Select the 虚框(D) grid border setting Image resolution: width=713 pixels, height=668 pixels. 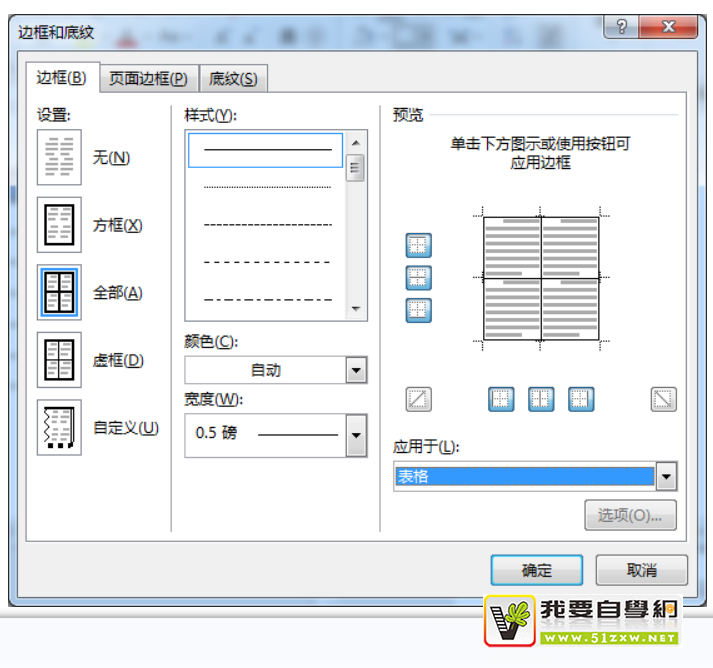(59, 360)
